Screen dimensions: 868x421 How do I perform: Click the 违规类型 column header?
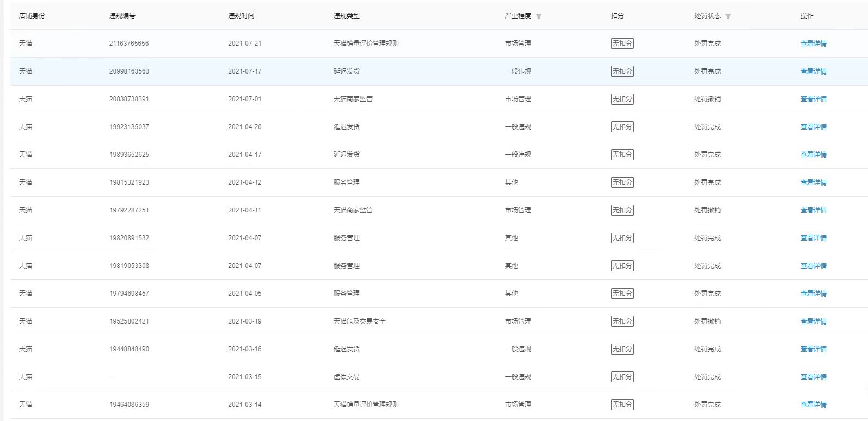pos(347,16)
